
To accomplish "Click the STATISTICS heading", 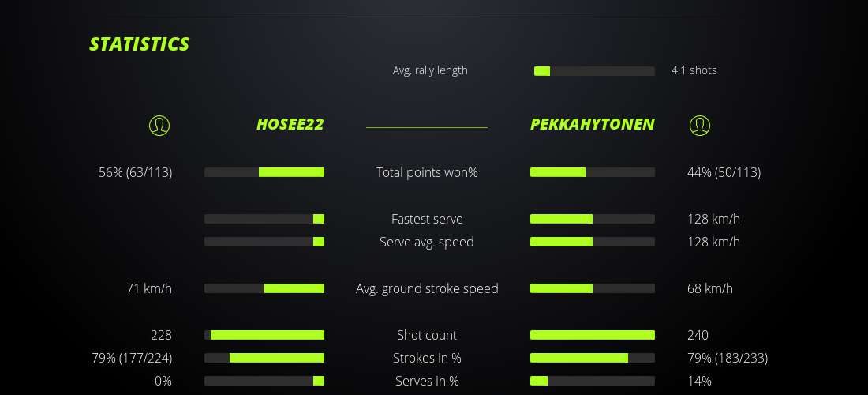I will pos(139,44).
